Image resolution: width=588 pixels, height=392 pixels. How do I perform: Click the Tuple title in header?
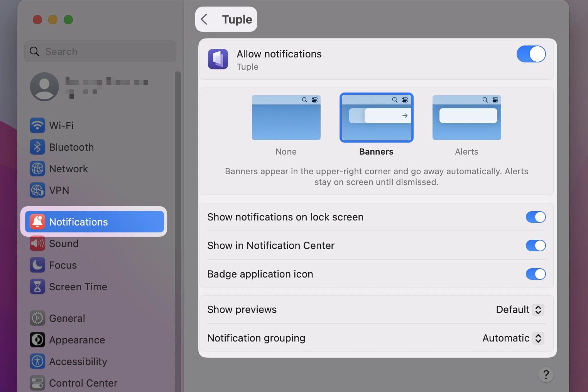click(237, 19)
